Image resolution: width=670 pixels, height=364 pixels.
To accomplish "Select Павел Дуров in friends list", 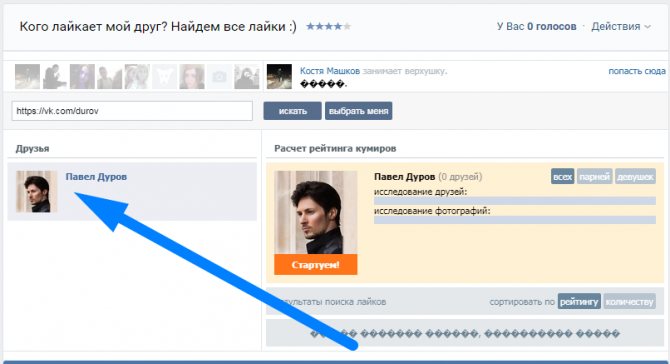I will click(132, 191).
